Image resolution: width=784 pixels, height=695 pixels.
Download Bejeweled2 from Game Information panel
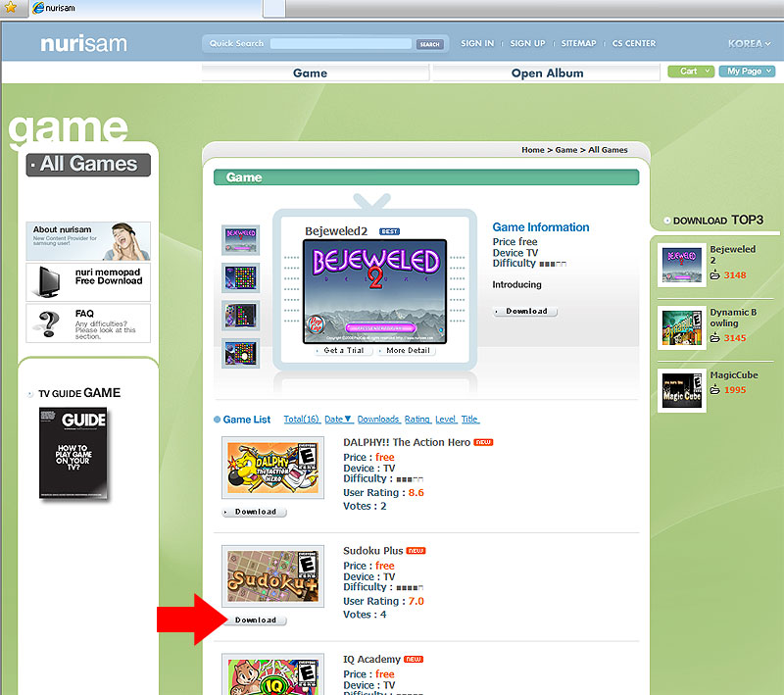(525, 311)
